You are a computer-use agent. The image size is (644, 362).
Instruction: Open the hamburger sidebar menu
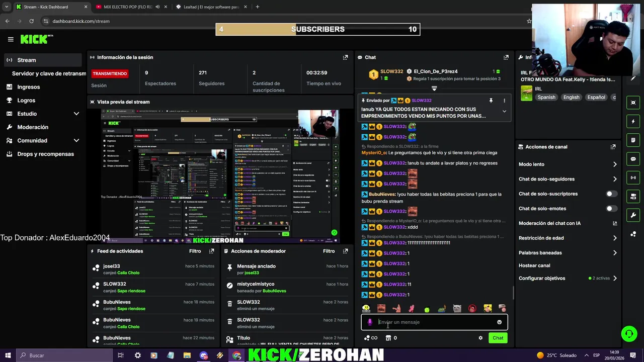pos(11,39)
